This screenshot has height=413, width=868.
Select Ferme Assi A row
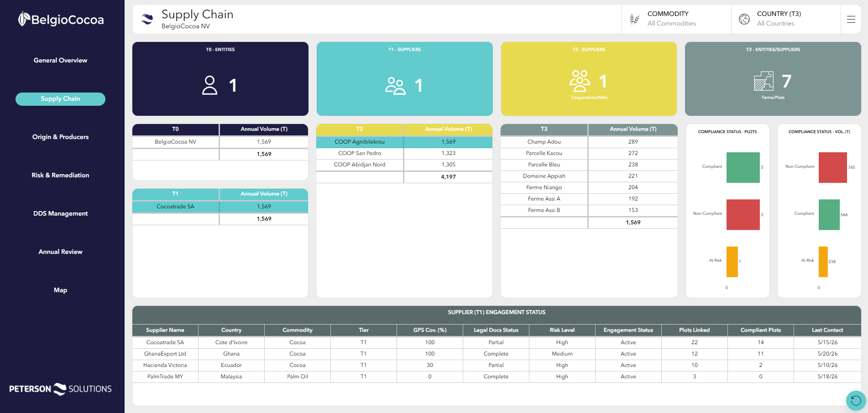(589, 199)
